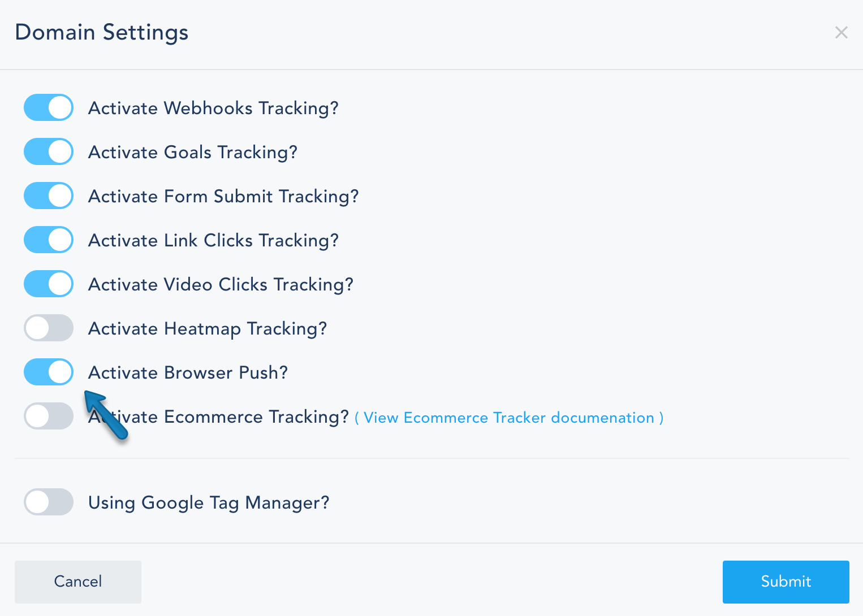863x616 pixels.
Task: Enable Heatmap Tracking toggle
Action: coord(49,328)
